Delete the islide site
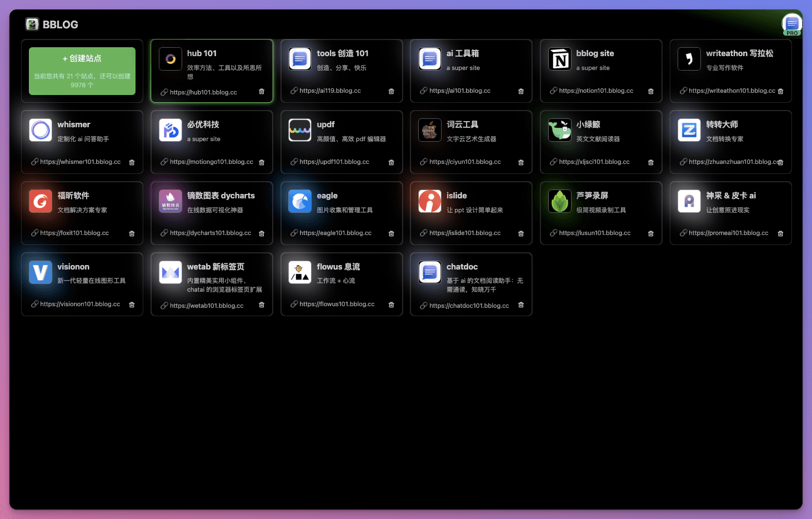Viewport: 812px width, 519px height. [521, 233]
